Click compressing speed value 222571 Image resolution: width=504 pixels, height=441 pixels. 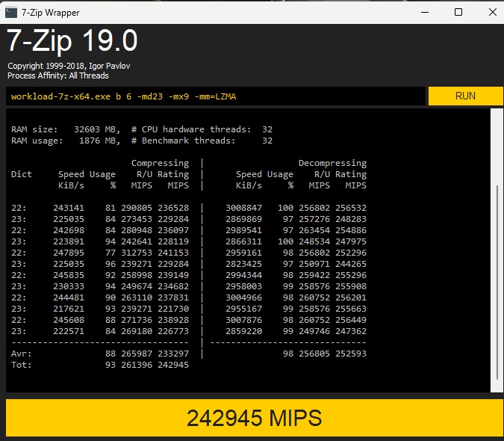click(x=69, y=331)
